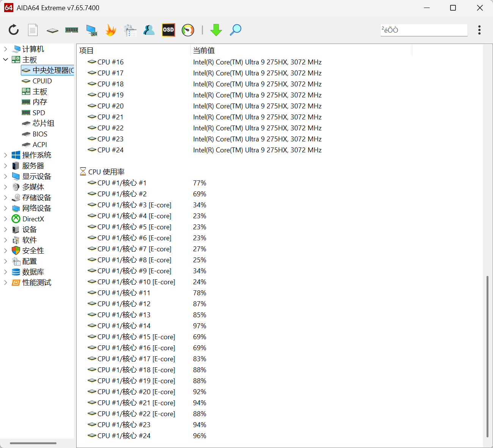This screenshot has width=493, height=448.
Task: Open the 软件 tree item
Action: tap(30, 240)
